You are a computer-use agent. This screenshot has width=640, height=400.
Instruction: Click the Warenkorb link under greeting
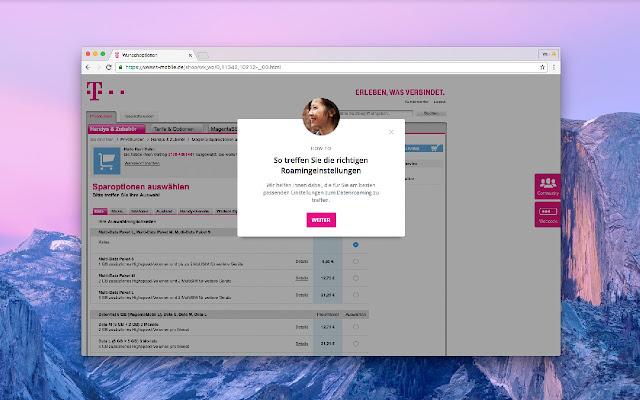(x=142, y=163)
